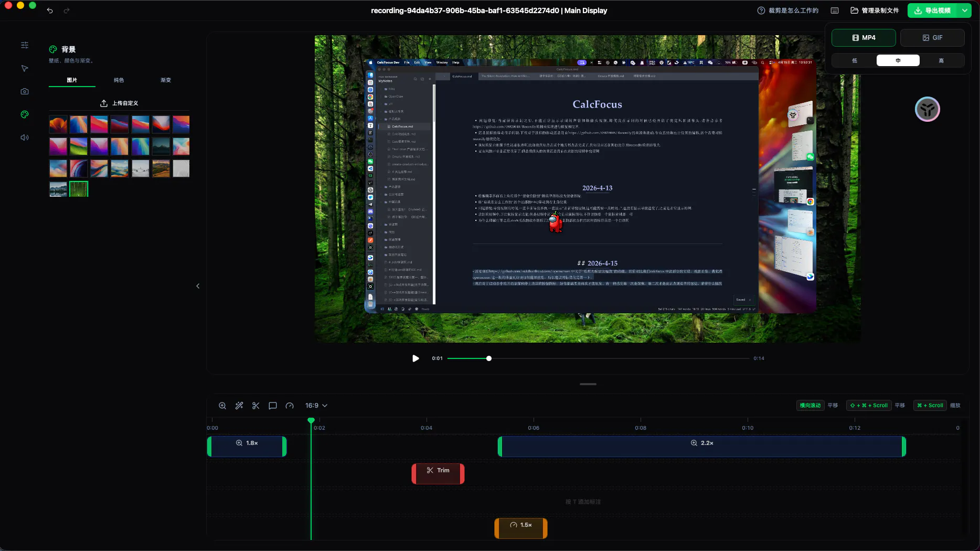Open the keyboard shortcuts icon
This screenshot has height=551, width=980.
(835, 10)
